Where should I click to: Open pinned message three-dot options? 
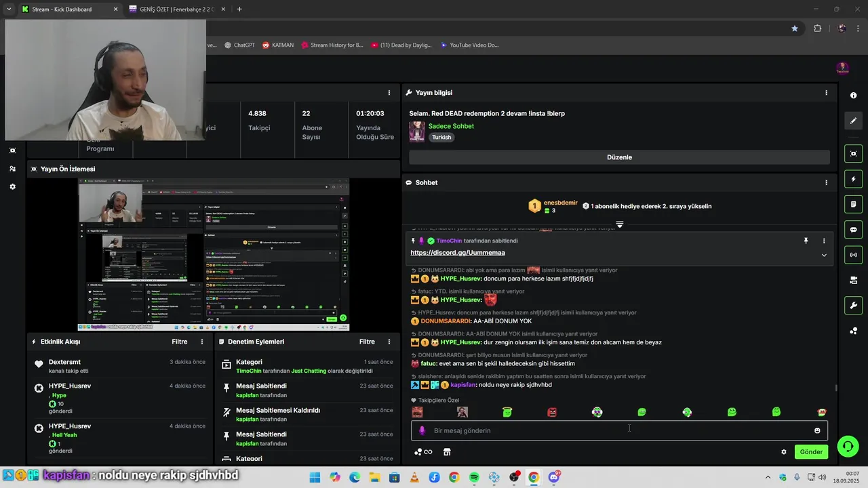pos(824,241)
